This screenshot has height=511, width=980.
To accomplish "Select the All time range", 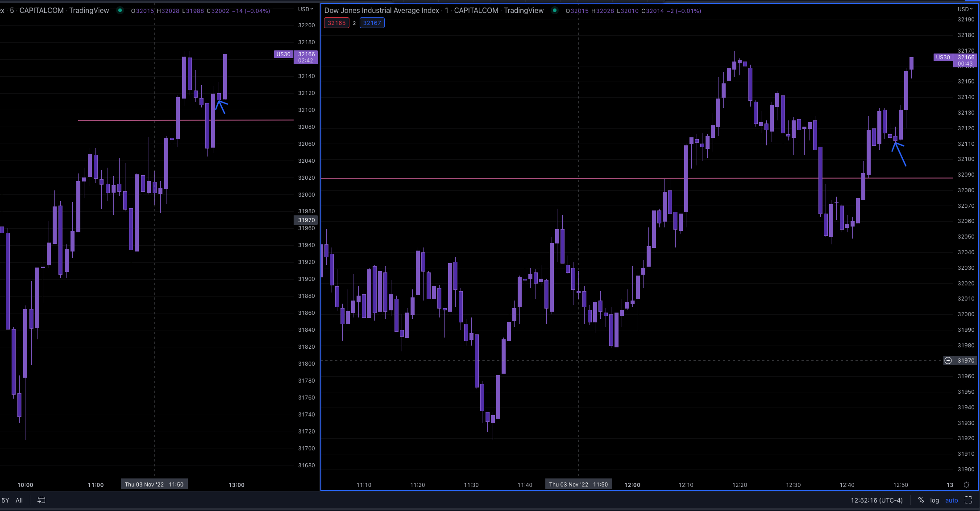I will pos(19,500).
